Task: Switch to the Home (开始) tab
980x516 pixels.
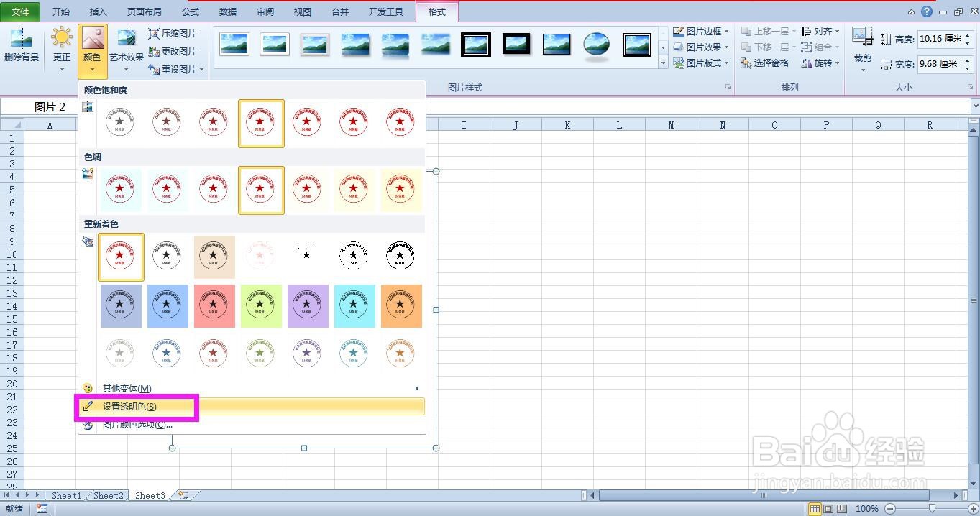Action: click(x=61, y=12)
